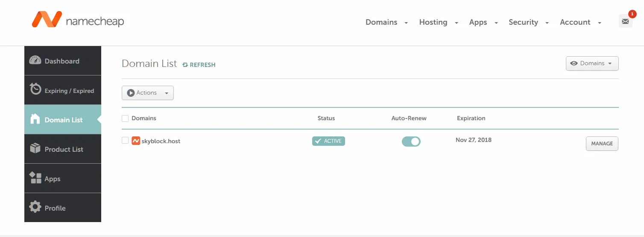Open Profile in the sidebar
This screenshot has width=644, height=237.
point(63,208)
